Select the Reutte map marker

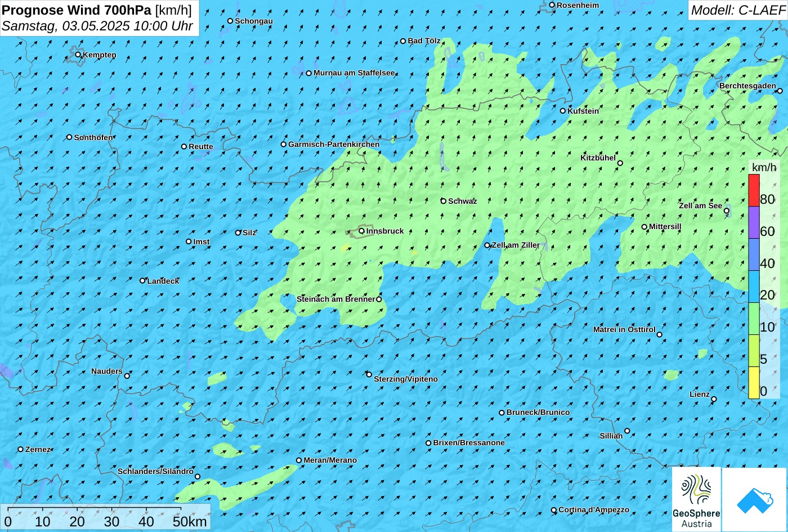pos(184,146)
